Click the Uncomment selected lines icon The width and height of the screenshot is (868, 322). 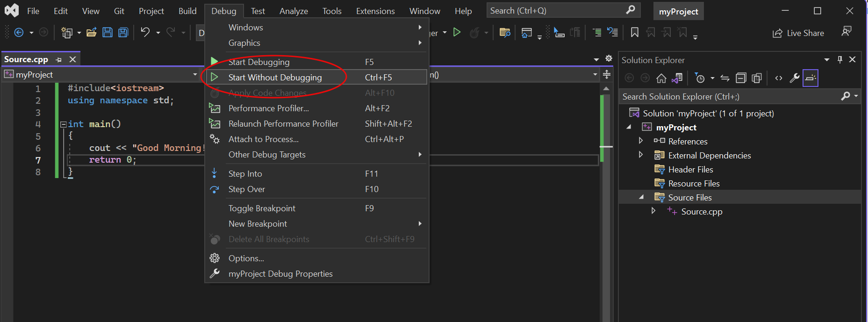pos(612,32)
